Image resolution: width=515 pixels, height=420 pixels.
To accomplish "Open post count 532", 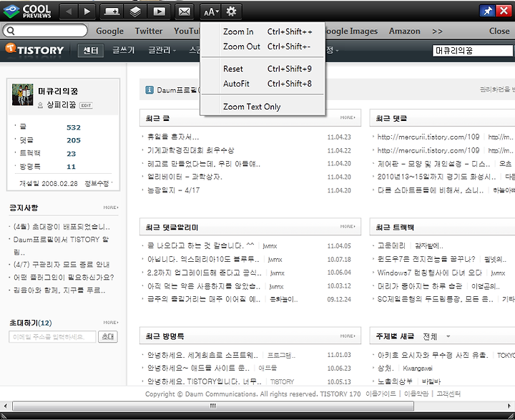I will (74, 127).
